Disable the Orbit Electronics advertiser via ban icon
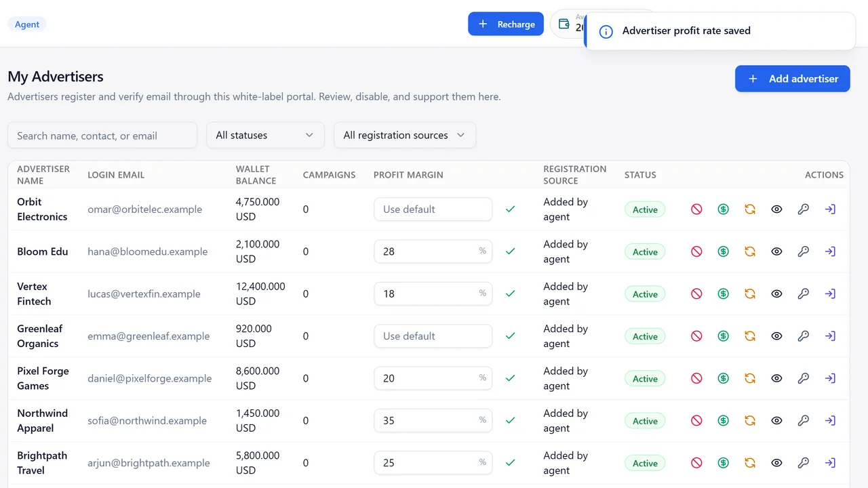 point(696,209)
